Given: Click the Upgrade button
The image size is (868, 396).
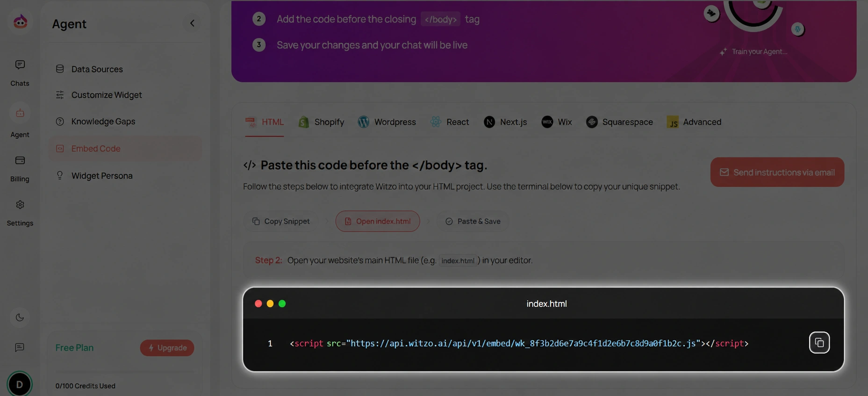Looking at the screenshot, I should [167, 348].
